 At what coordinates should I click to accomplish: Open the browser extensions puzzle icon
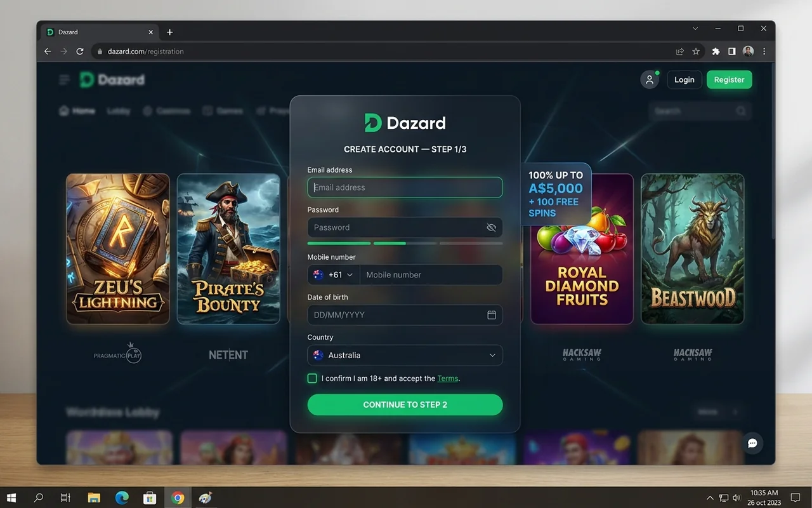point(716,51)
